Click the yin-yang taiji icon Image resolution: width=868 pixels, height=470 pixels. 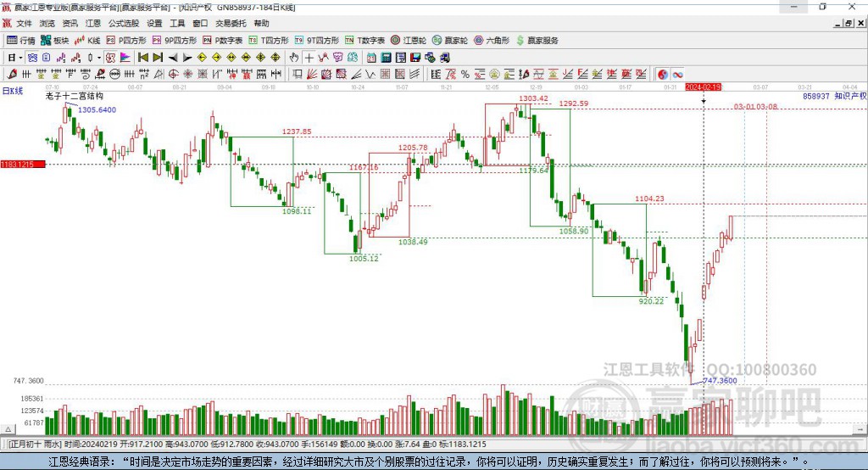click(663, 75)
